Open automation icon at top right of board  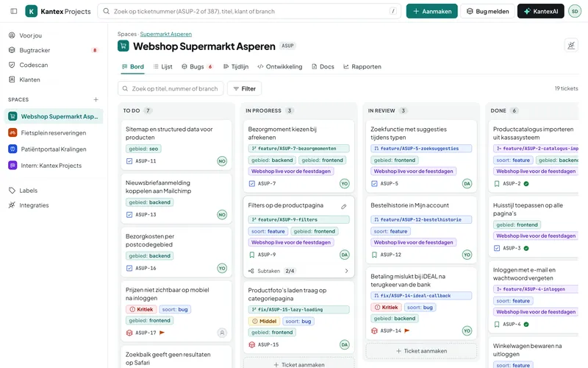pyautogui.click(x=571, y=46)
